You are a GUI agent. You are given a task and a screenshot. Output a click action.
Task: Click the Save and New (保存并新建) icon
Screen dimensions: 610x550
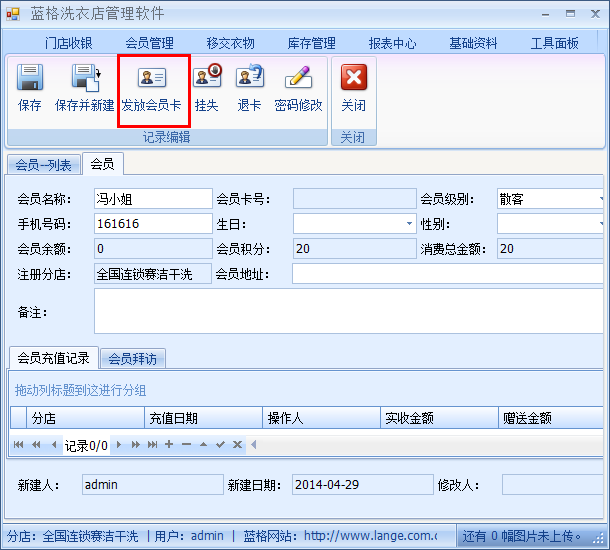tap(86, 77)
